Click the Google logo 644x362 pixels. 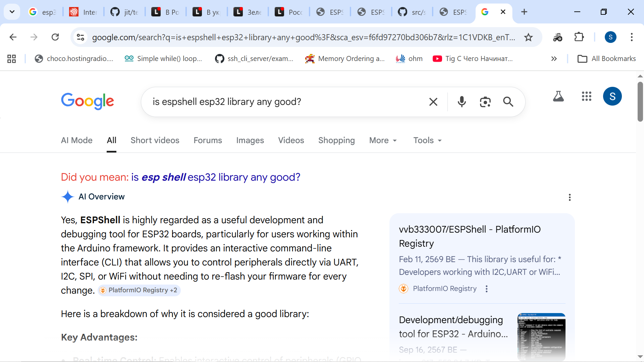click(x=88, y=101)
